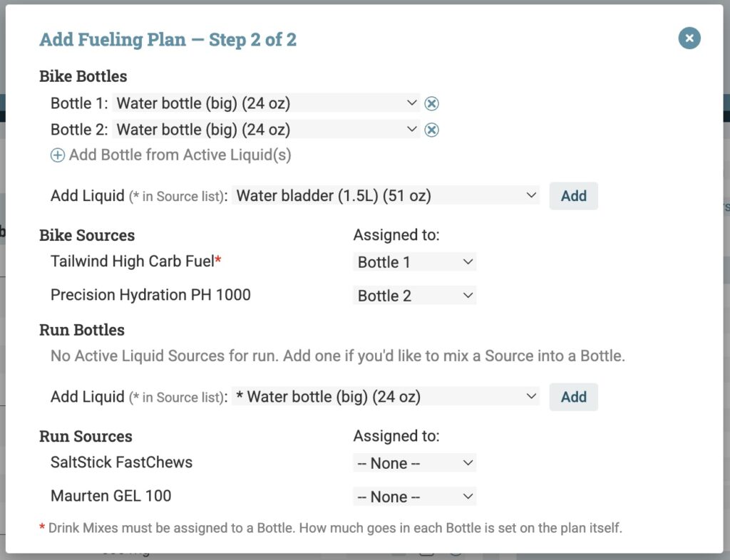Remove Bottle 2 with its X icon
Image resolution: width=730 pixels, height=560 pixels.
(431, 130)
